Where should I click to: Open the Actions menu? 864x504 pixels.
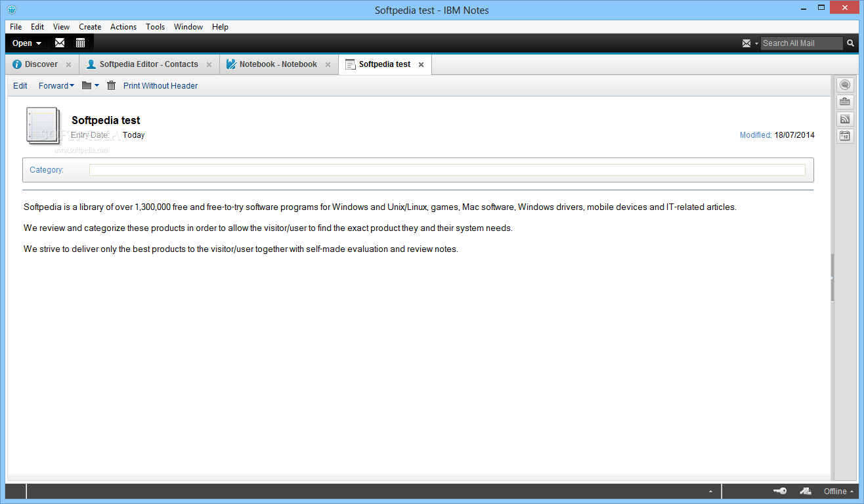[x=123, y=27]
